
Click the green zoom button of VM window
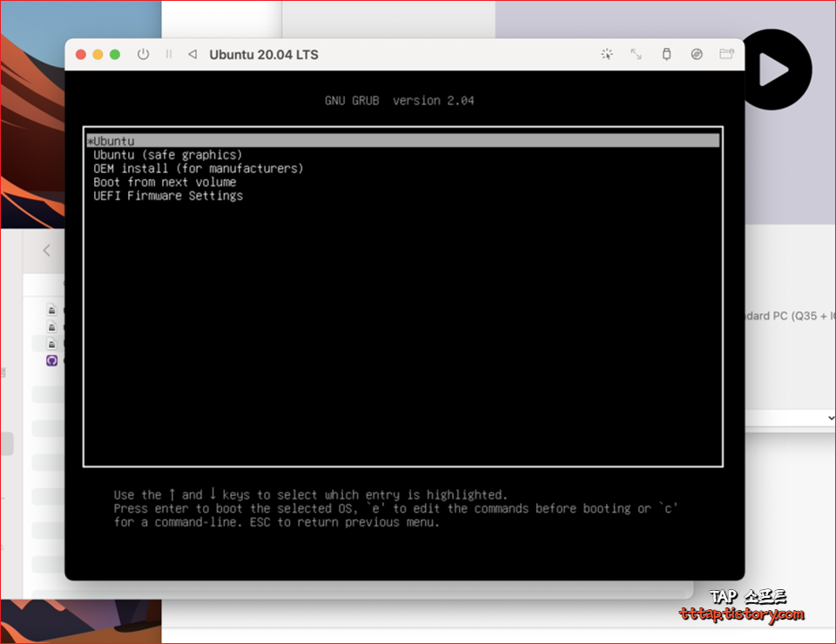pyautogui.click(x=115, y=54)
